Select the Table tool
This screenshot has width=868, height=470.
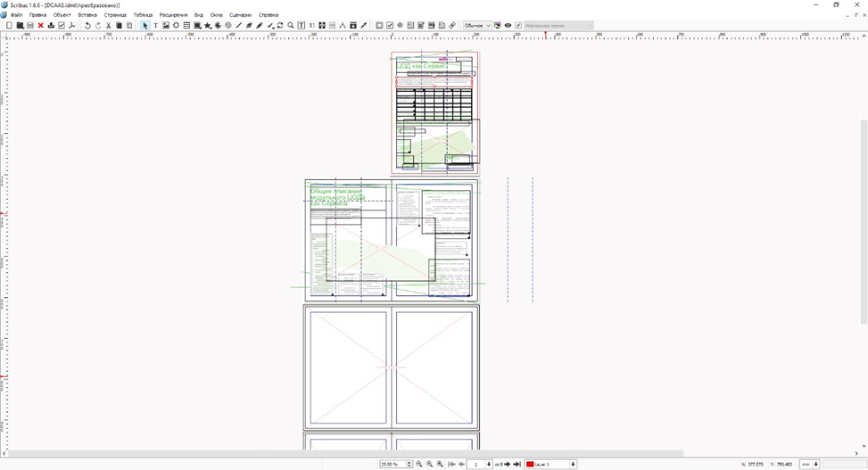186,26
